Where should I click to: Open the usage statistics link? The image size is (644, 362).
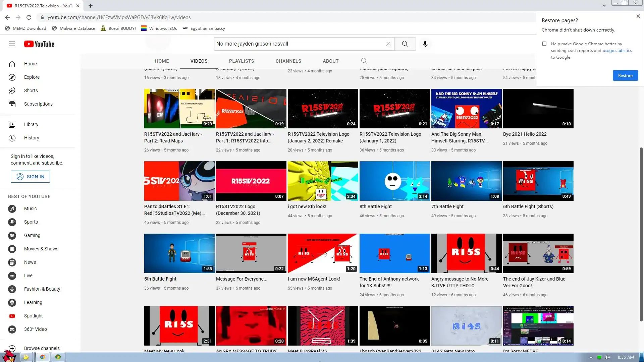coord(617,51)
